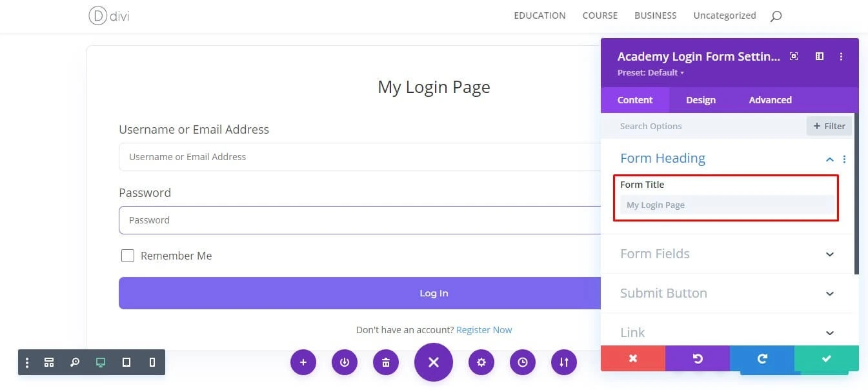Open the modal header three-dot options
Viewport: 868px width, 390px height.
click(x=841, y=57)
